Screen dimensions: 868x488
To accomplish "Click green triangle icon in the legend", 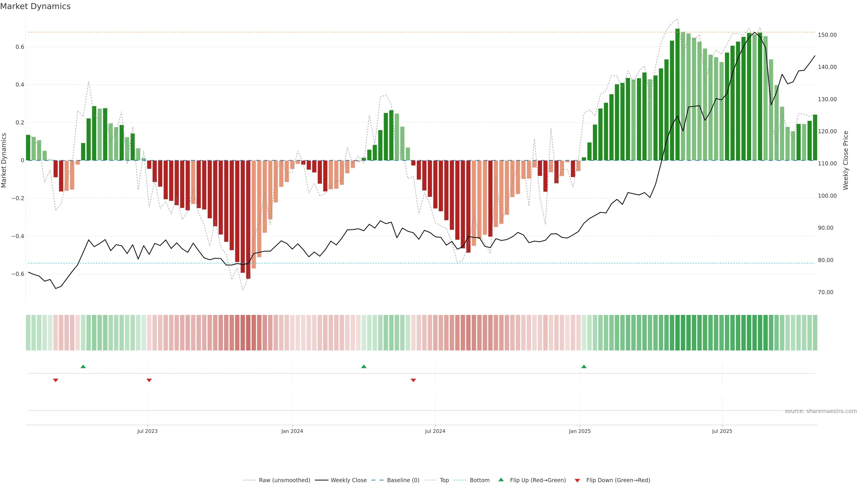I will [501, 480].
